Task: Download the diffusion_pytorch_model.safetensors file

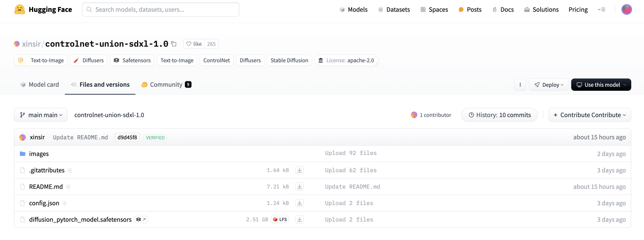Action: pyautogui.click(x=300, y=219)
